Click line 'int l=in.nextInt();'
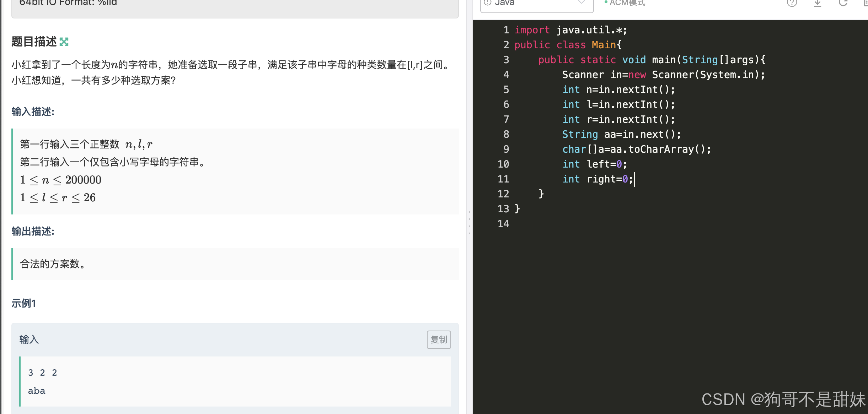The width and height of the screenshot is (868, 414). click(x=618, y=104)
